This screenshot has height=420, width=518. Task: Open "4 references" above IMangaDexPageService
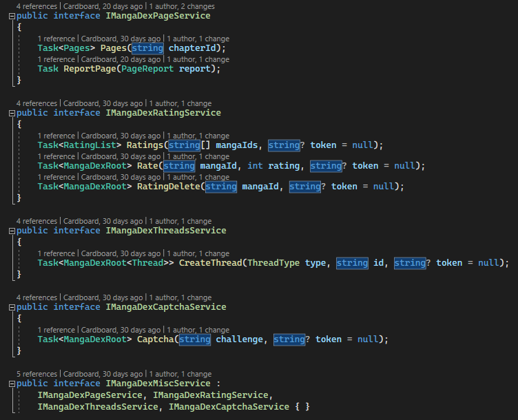coord(37,6)
